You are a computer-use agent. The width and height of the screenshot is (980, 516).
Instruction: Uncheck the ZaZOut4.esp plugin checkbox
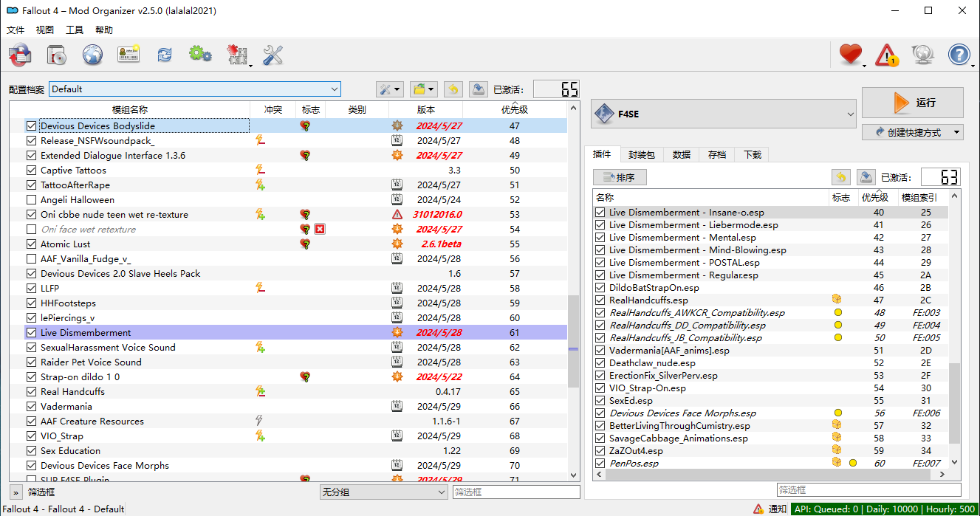[600, 450]
